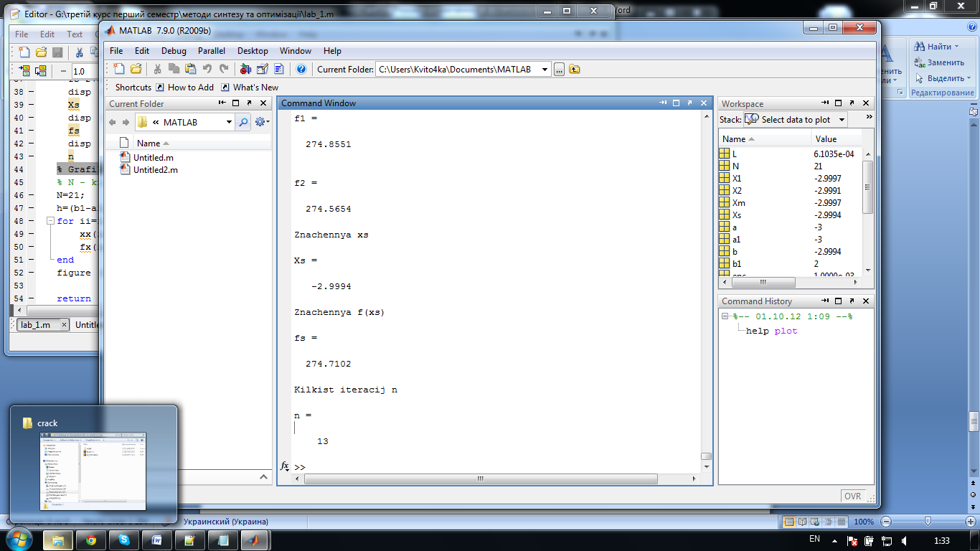Show more Workspace toolbar options chevron
The width and height of the screenshot is (980, 551).
869,117
